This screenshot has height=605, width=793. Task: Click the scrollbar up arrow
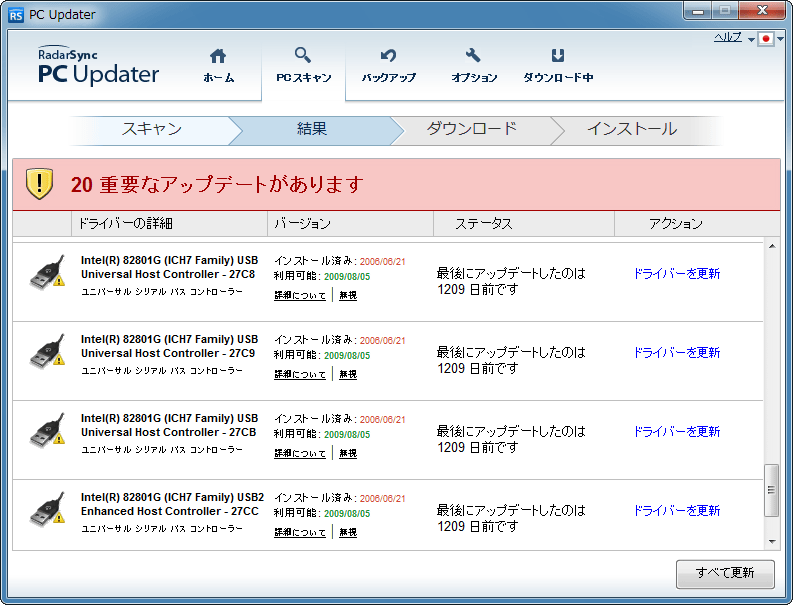pos(772,246)
